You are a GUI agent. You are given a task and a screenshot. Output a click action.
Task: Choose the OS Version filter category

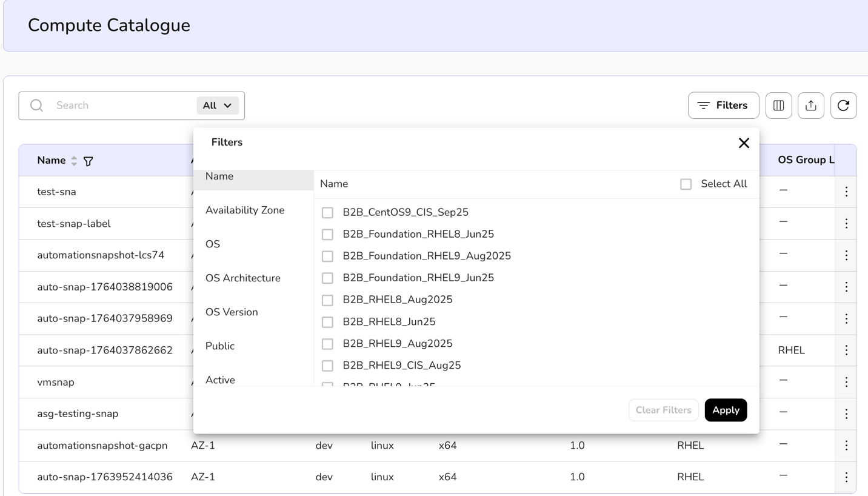(x=232, y=312)
